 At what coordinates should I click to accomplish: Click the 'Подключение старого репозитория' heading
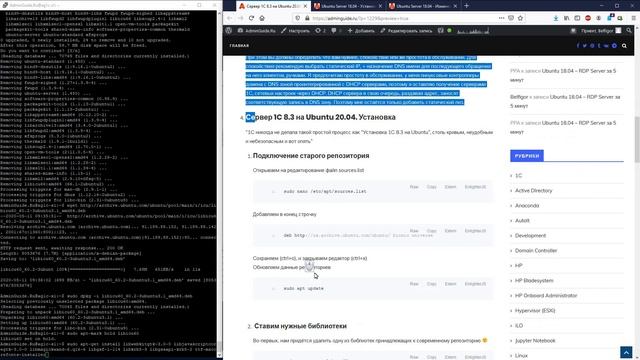(311, 156)
